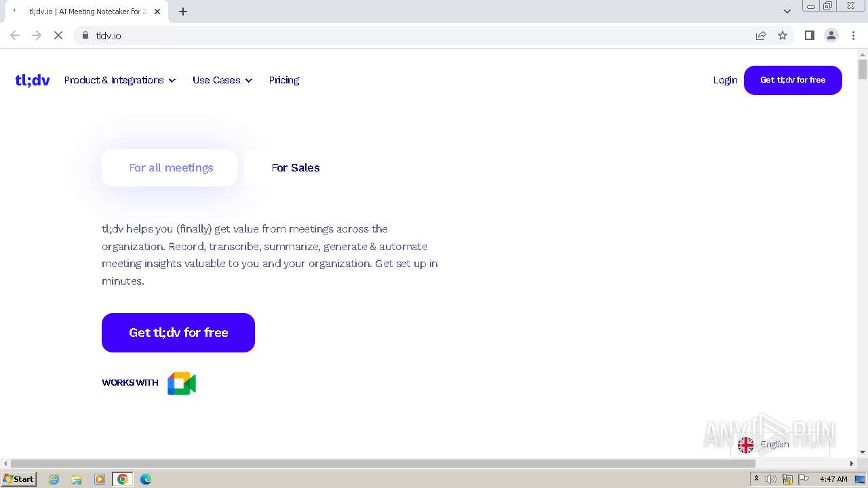Open the network tray icon
This screenshot has height=488, width=868.
point(787,479)
